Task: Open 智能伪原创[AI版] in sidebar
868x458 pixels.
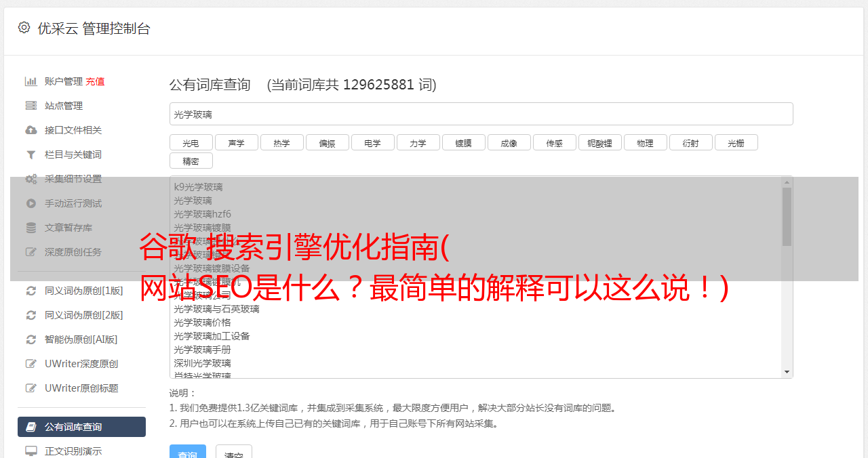Action: coord(81,339)
